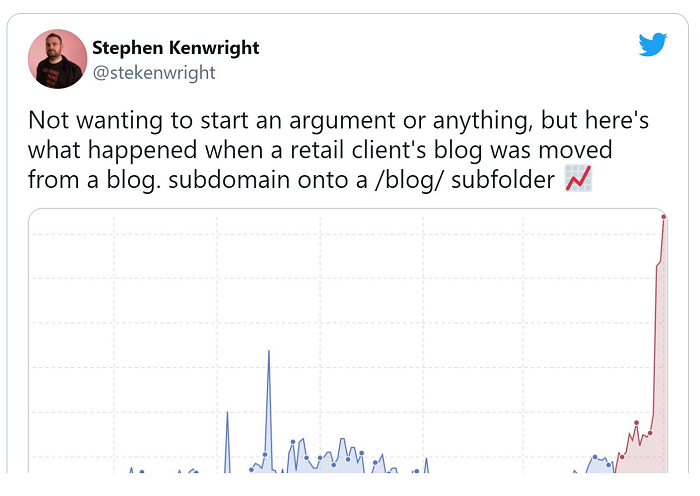Click the blue point after the tallest spike
700x496 pixels.
coord(293,442)
